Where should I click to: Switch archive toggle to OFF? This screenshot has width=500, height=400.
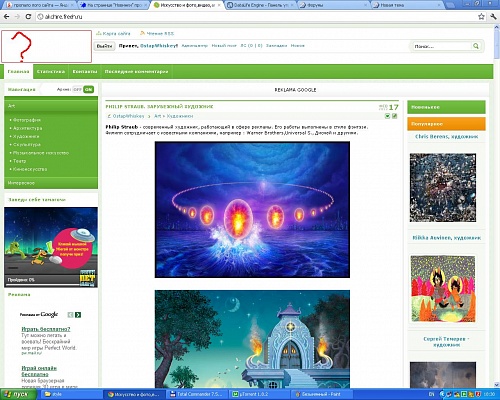[x=77, y=89]
